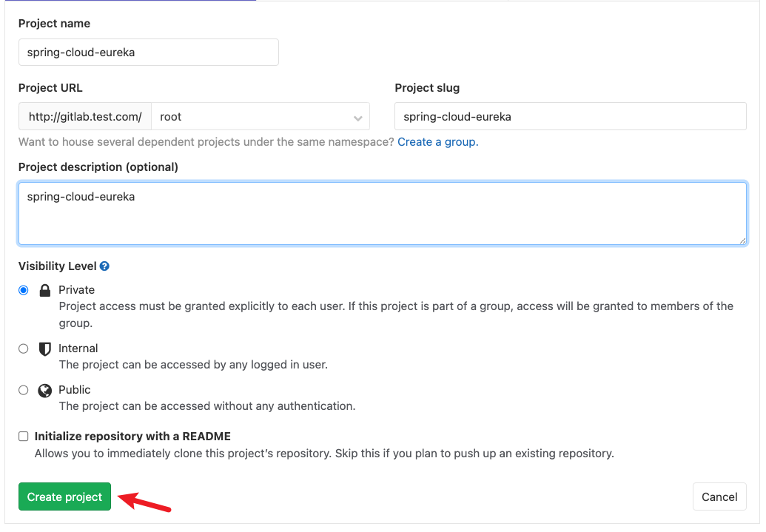Click the Initialize repository with a README label
This screenshot has height=532, width=766.
coord(132,437)
